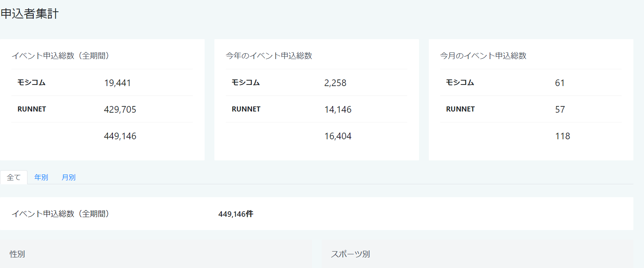The width and height of the screenshot is (644, 268).
Task: Open the 月別 tab
Action: tap(69, 177)
